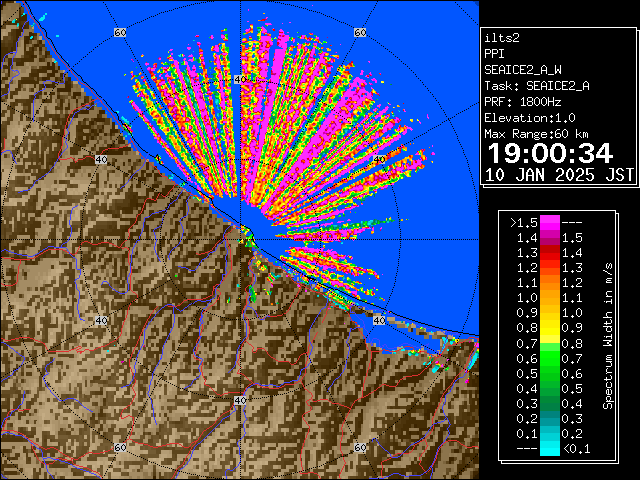640x480 pixels.
Task: Click the '<0.1' legend label
Action: pyautogui.click(x=577, y=449)
